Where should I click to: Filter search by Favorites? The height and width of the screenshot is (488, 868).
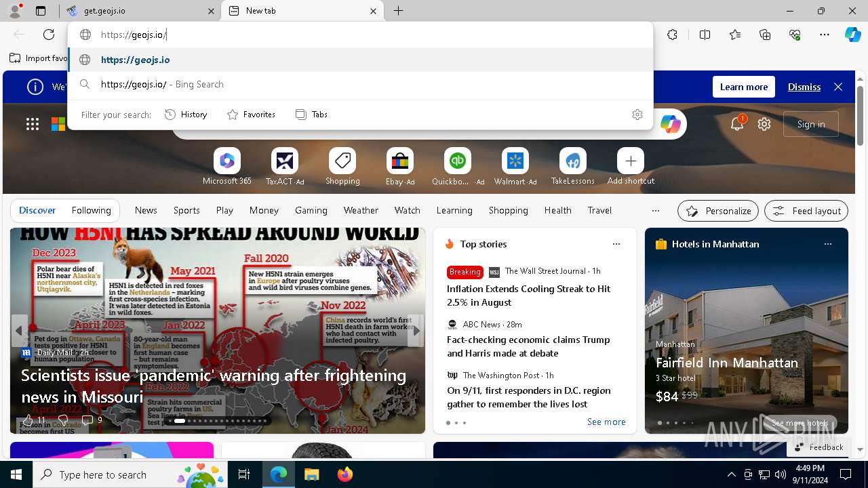(x=251, y=115)
